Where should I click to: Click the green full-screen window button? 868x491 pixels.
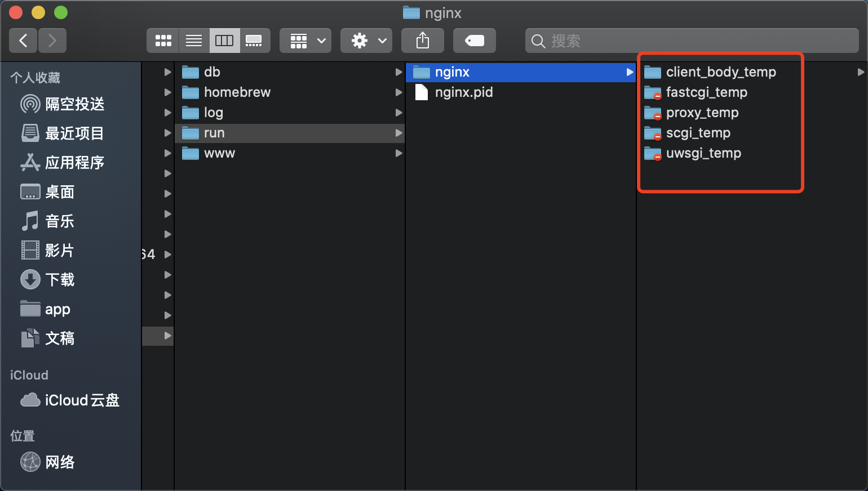pyautogui.click(x=61, y=12)
